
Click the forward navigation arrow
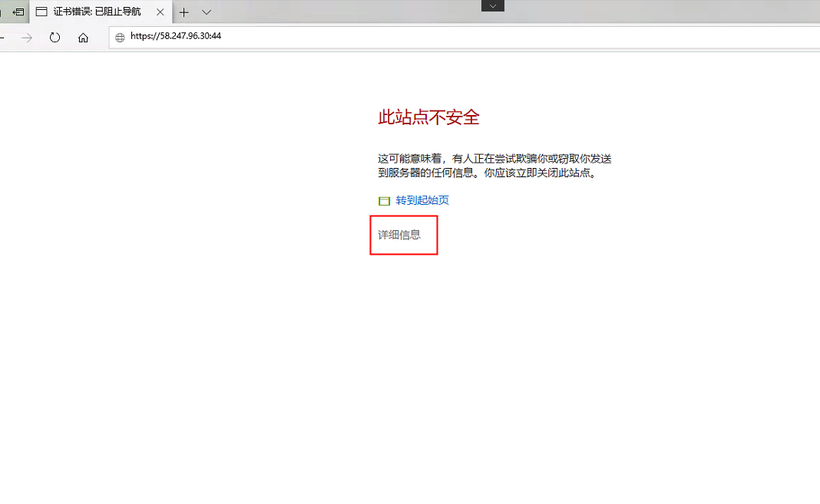(27, 37)
